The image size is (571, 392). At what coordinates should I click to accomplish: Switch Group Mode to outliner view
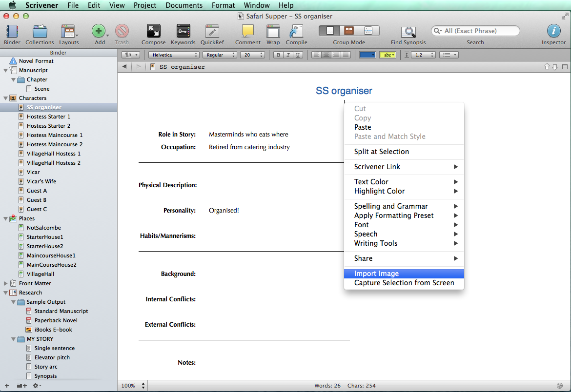pyautogui.click(x=368, y=31)
